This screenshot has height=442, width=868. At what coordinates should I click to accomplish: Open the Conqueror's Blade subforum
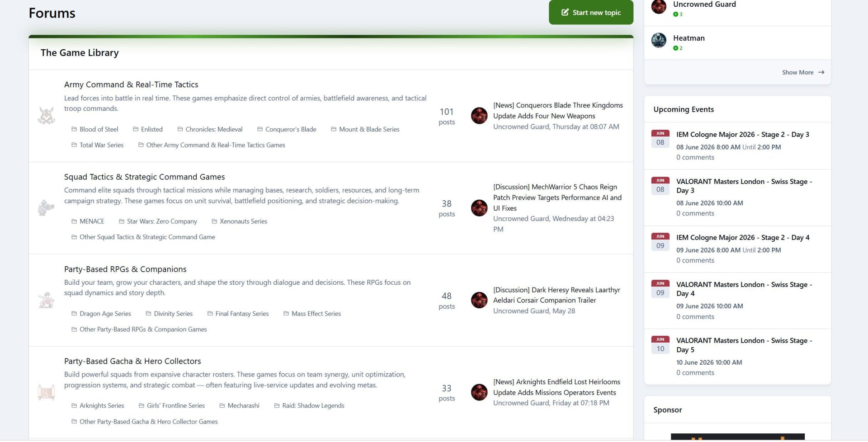coord(287,129)
